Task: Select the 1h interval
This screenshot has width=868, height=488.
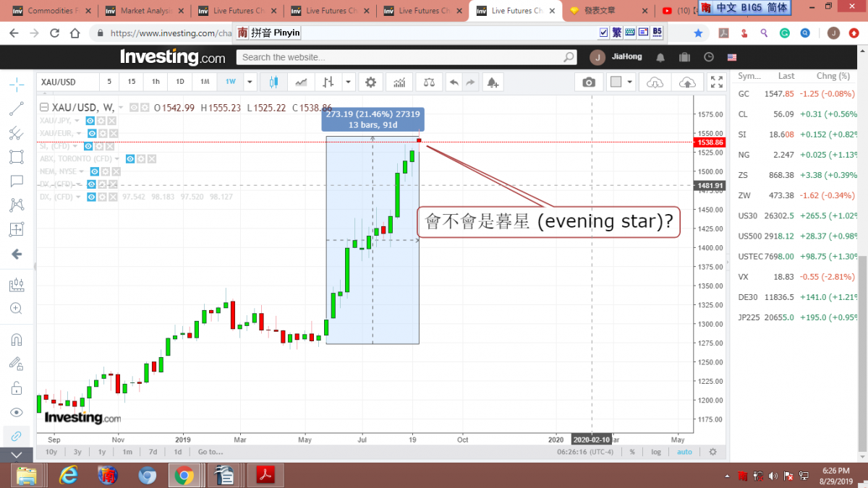Action: point(156,82)
